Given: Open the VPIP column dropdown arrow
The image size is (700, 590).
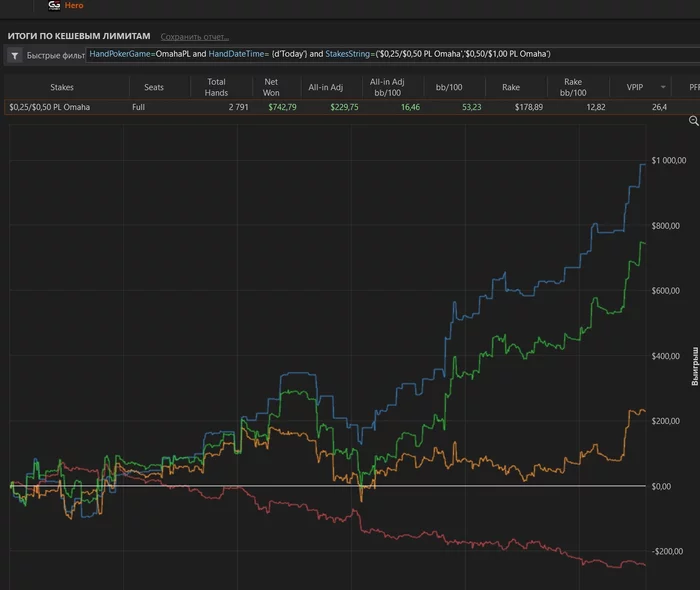Looking at the screenshot, I should pos(663,87).
